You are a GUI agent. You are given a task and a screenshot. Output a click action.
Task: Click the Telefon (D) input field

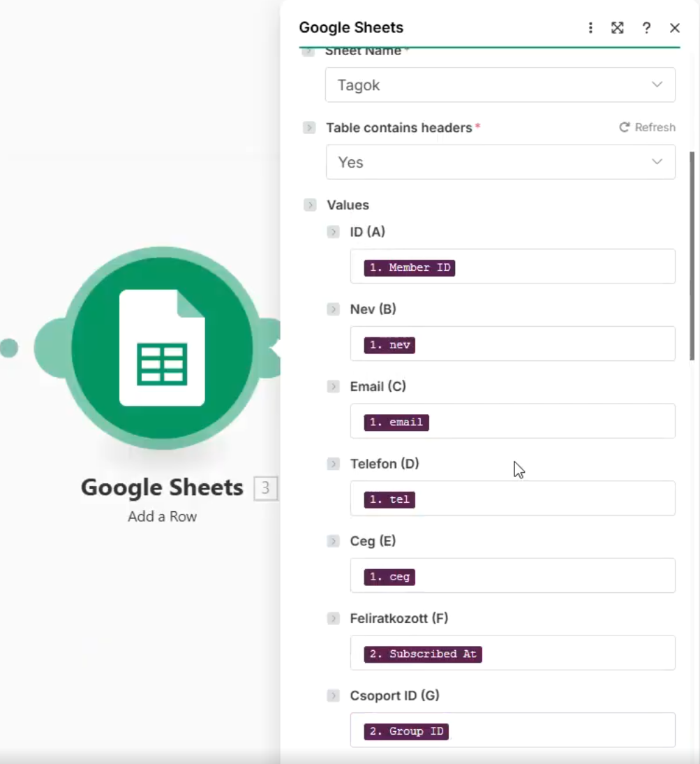544,499
